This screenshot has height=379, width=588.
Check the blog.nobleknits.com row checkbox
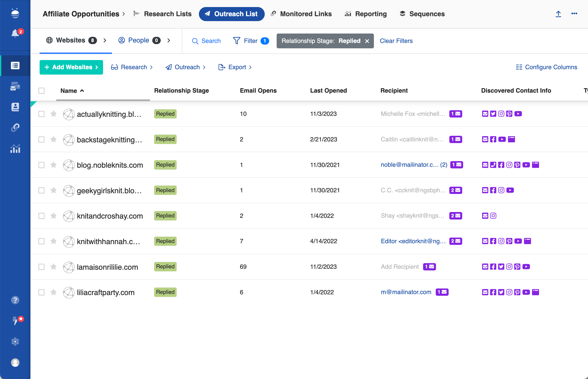(41, 165)
